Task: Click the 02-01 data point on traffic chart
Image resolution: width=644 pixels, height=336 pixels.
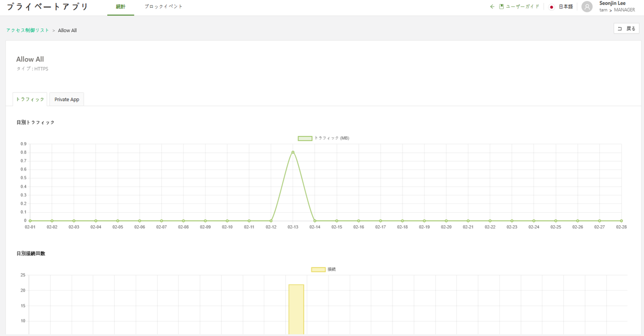Action: [30, 221]
